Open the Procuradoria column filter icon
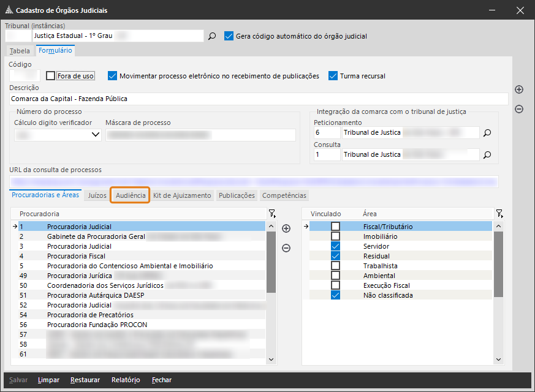 coord(272,214)
